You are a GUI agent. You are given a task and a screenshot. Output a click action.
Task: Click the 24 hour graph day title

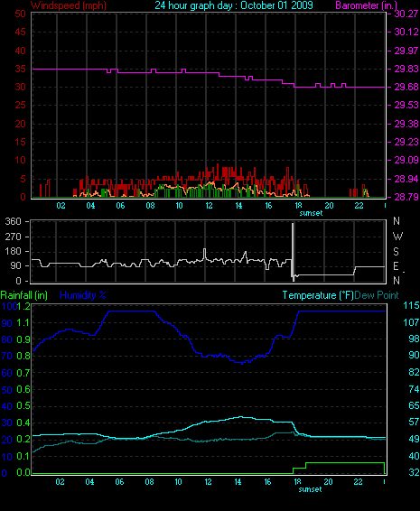[234, 5]
